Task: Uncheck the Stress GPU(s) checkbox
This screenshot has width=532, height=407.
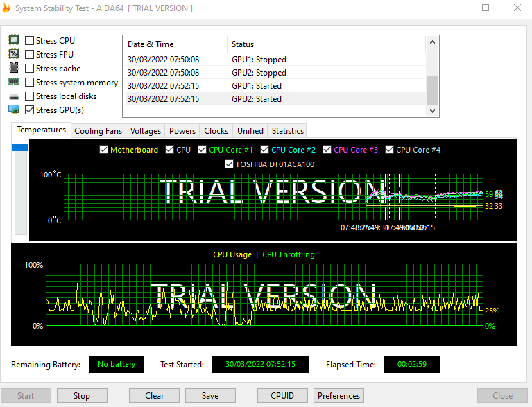Action: [30, 110]
